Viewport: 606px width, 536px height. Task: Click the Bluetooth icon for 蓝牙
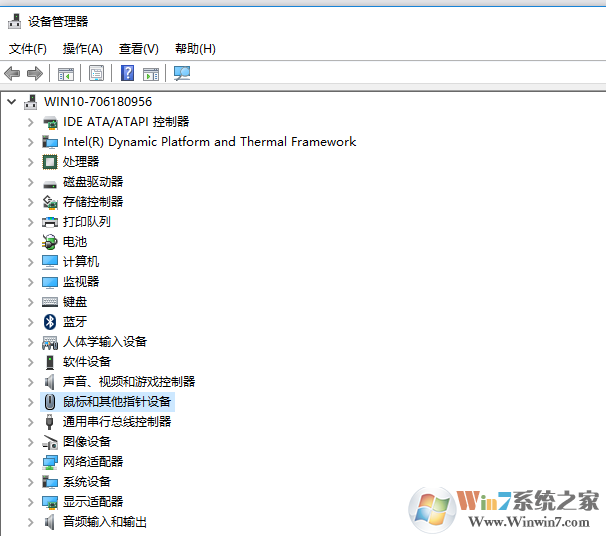pos(50,322)
